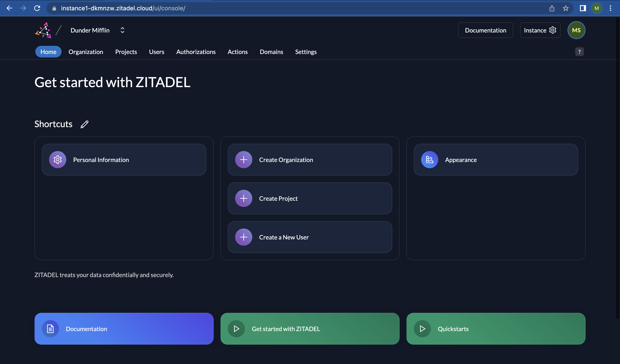This screenshot has width=620, height=364.
Task: Click the Create Project plus icon
Action: point(243,198)
